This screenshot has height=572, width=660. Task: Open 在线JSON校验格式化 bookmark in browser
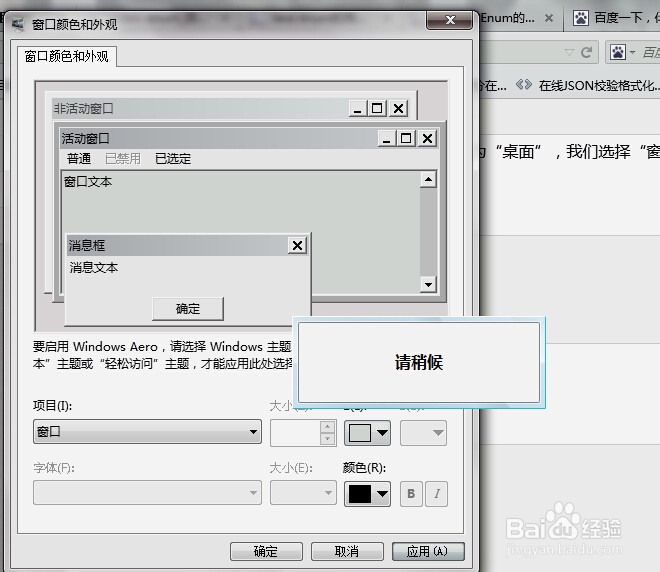587,86
